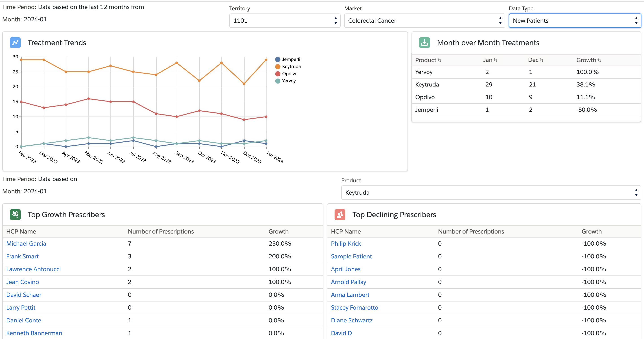Viewport: 644px width, 339px height.
Task: Click Keytruda Jan 2024 data point
Action: (x=266, y=60)
